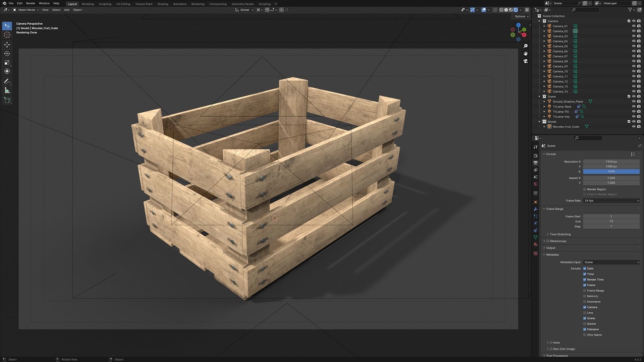The image size is (644, 362).
Task: Open the Global transform orientation dropdown
Action: pyautogui.click(x=244, y=10)
